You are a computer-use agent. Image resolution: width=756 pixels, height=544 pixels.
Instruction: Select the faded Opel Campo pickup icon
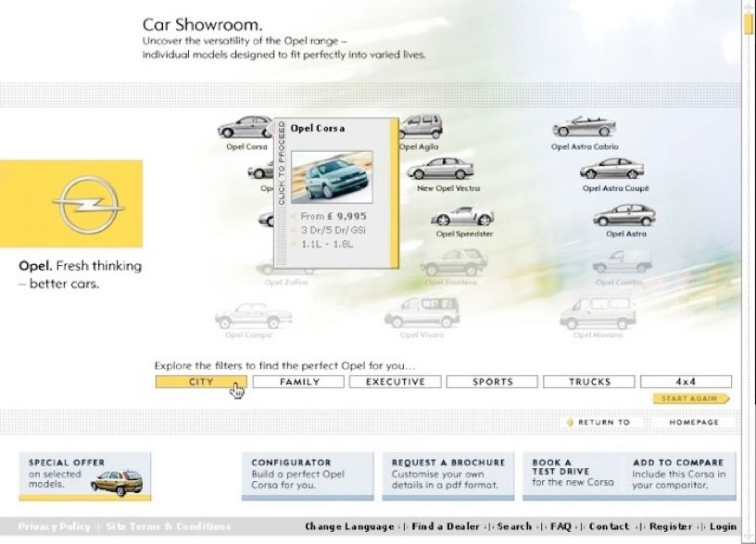click(x=254, y=316)
